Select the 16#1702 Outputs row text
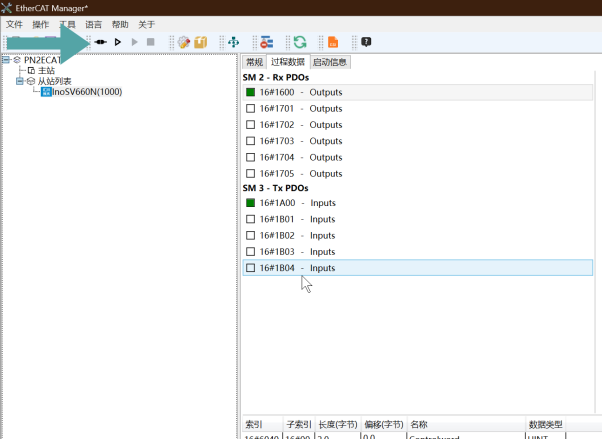602x439 pixels. pos(301,125)
